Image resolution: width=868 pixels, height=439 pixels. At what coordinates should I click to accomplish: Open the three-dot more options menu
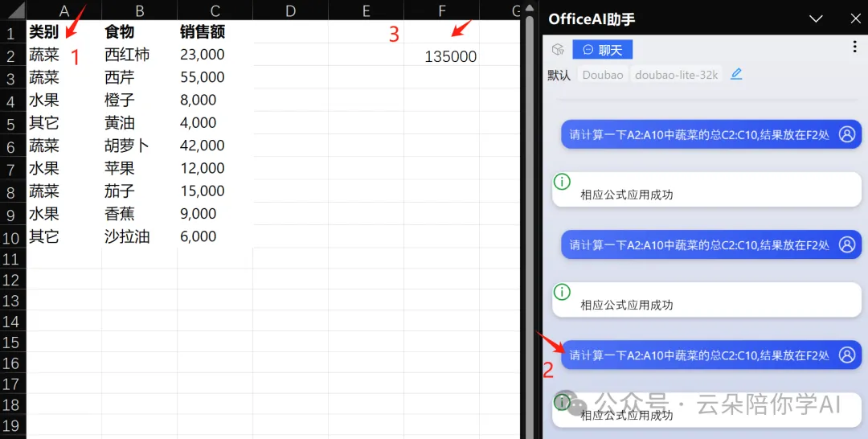854,47
